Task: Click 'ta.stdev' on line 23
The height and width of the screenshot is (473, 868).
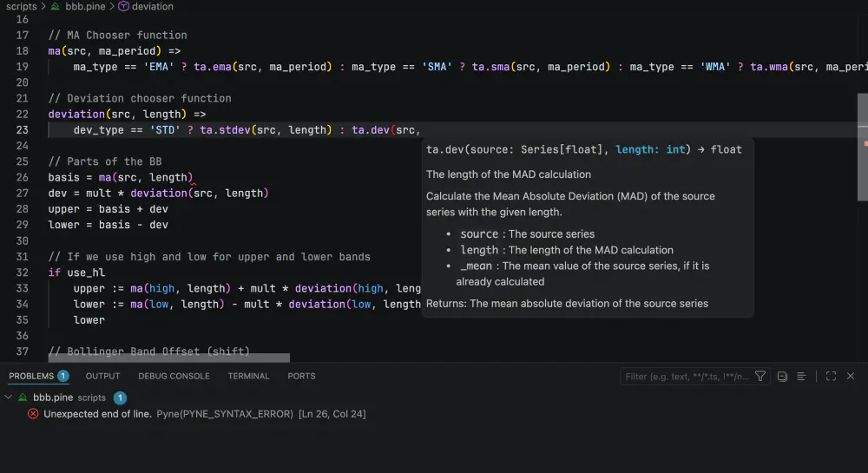Action: [x=226, y=130]
